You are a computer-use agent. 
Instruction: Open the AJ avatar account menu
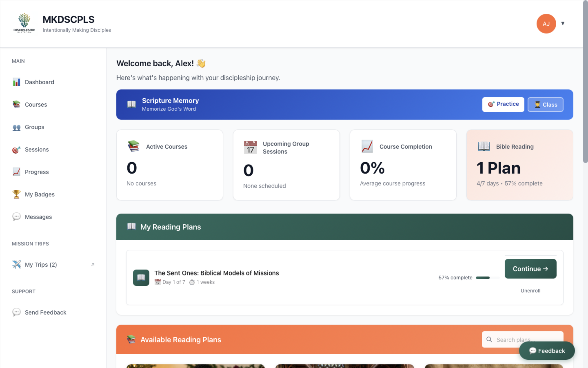click(546, 23)
